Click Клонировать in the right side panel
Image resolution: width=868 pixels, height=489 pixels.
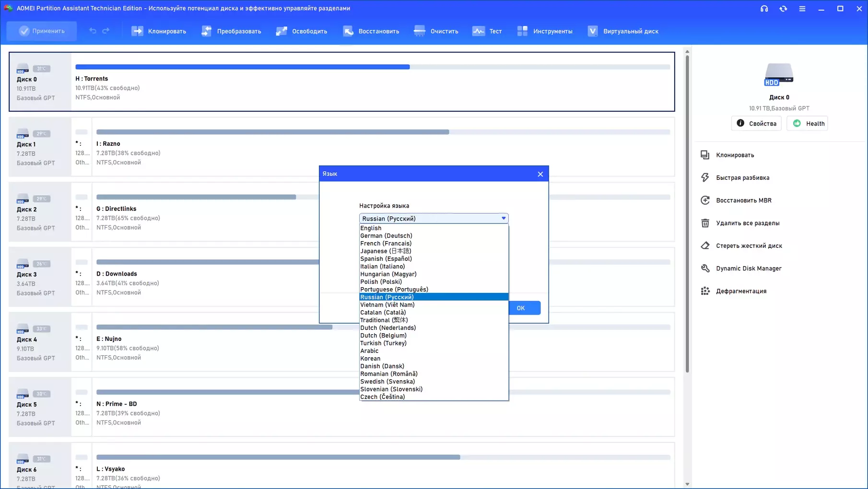[x=727, y=155]
